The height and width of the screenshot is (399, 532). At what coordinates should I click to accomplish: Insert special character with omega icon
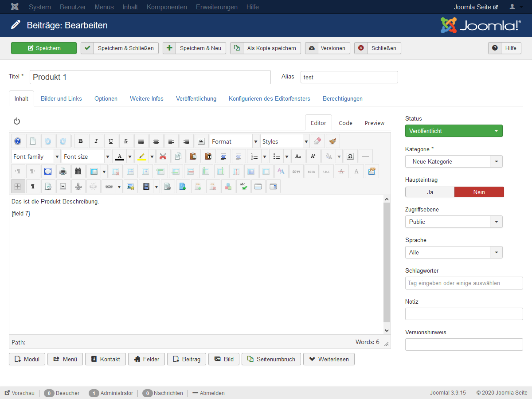[350, 156]
